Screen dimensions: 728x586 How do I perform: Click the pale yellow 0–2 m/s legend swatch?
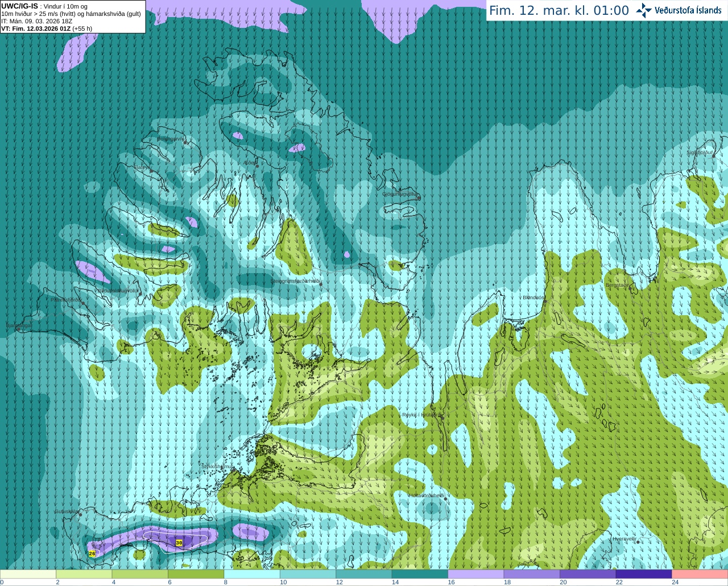pyautogui.click(x=28, y=574)
